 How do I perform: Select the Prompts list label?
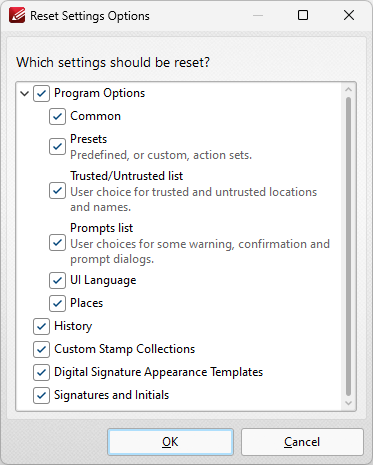point(101,228)
